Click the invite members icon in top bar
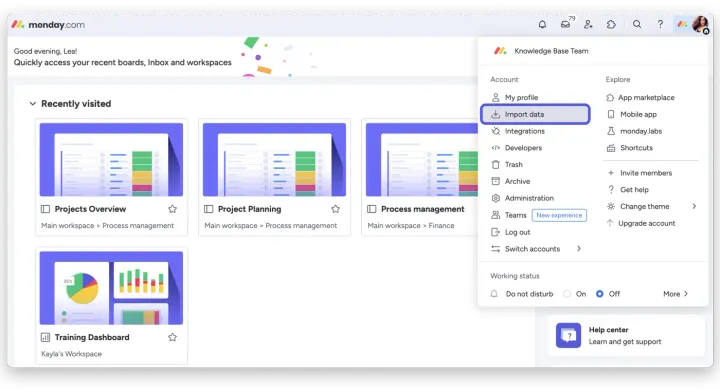Viewport: 720px width, 392px height. click(588, 24)
